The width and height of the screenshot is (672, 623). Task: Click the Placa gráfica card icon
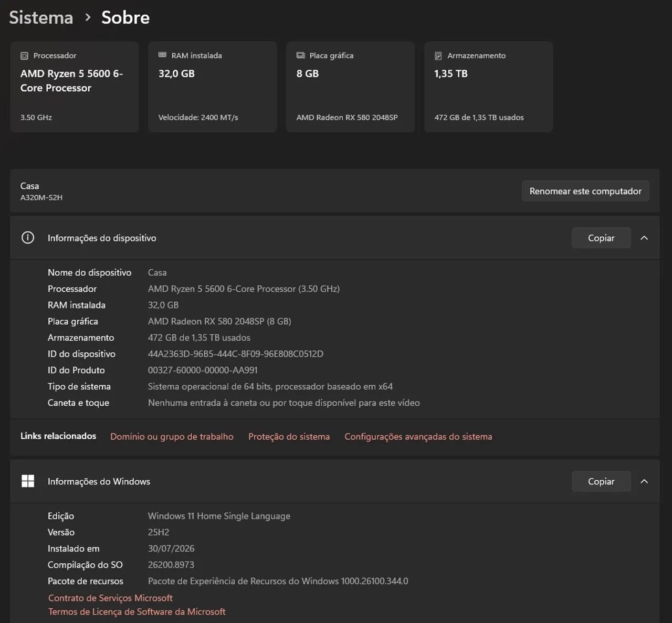click(300, 55)
